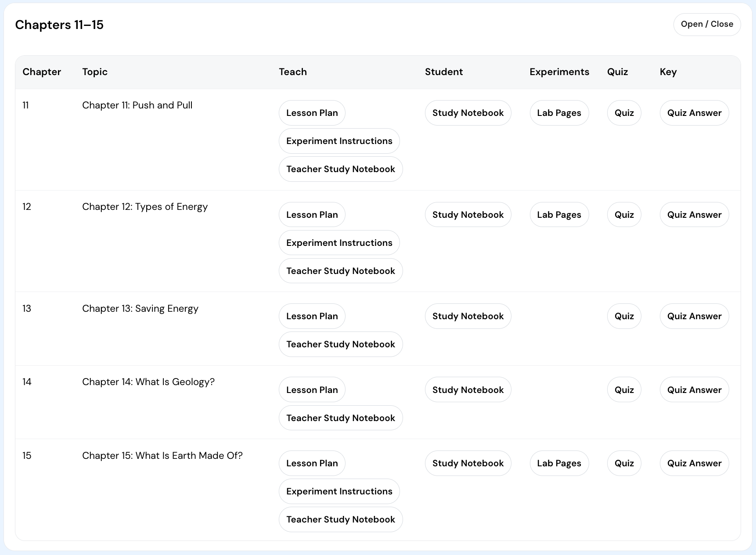Open the Chapter 11 Quiz
756x555 pixels.
pos(624,113)
